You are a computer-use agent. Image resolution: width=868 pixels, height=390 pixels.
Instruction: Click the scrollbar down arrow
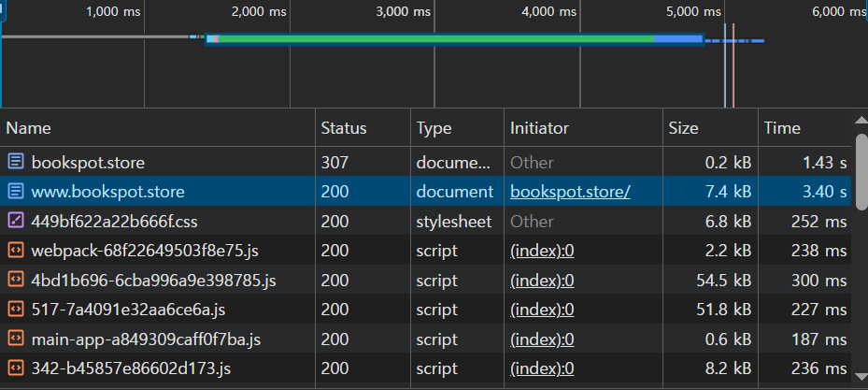pos(861,377)
